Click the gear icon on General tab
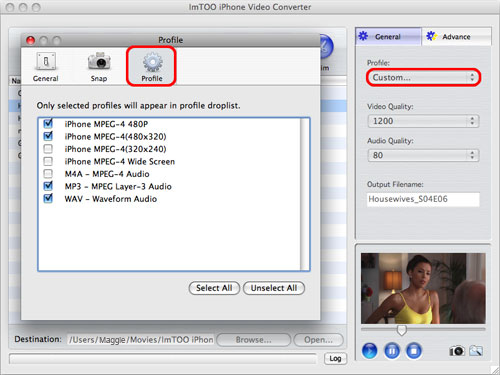This screenshot has height=375, width=500. point(363,36)
